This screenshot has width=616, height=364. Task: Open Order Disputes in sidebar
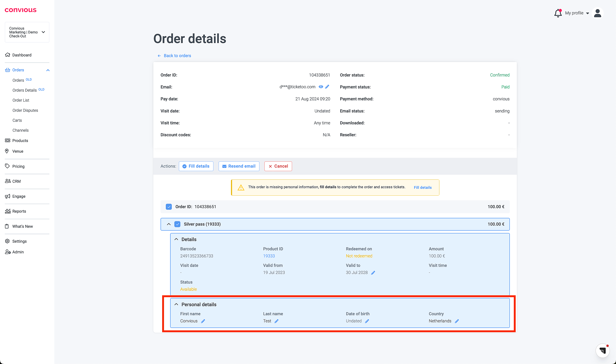25,110
